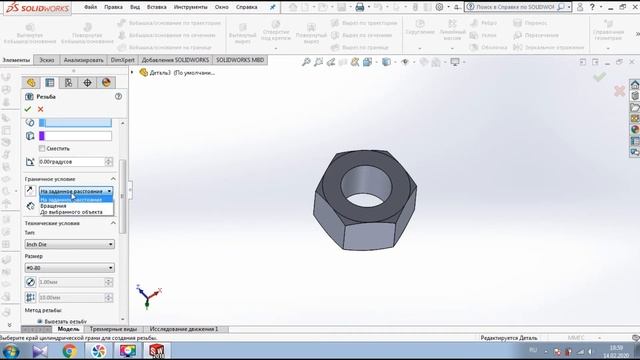Open help for the Резьба property panel
Image resolution: width=640 pixels, height=360 pixels.
(x=118, y=96)
